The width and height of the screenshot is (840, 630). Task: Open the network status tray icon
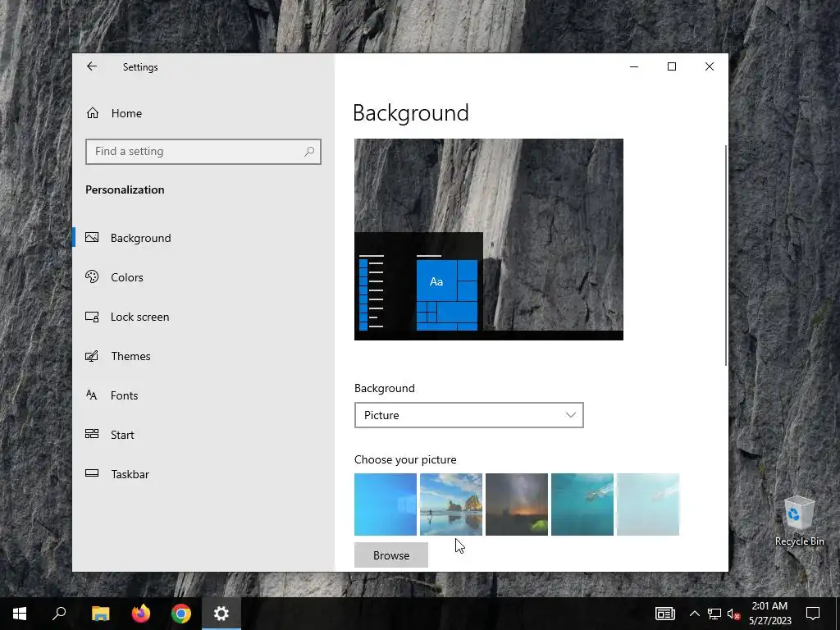pos(714,614)
